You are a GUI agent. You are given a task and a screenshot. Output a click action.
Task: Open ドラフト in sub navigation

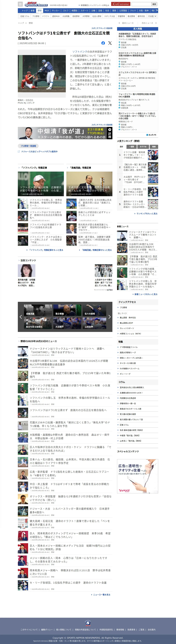(x=46, y=16)
